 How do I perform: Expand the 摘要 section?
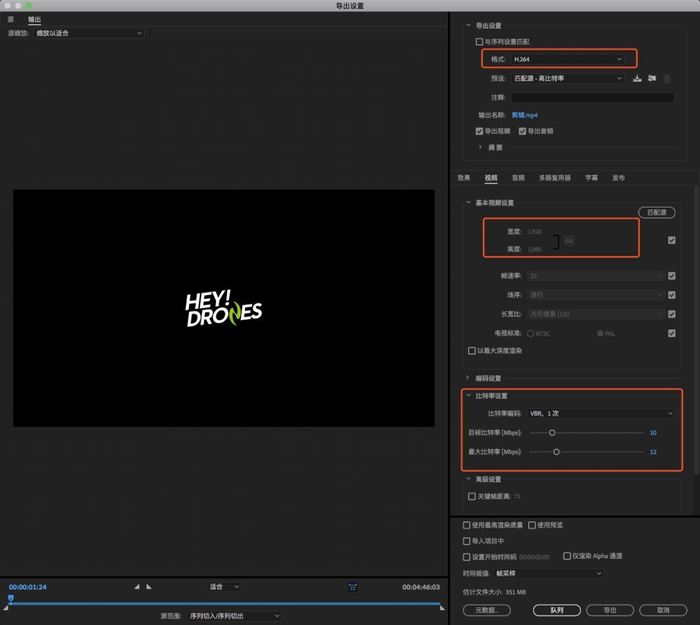click(x=480, y=147)
